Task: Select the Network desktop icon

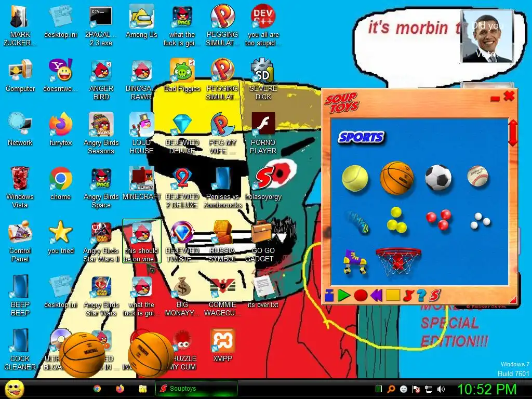Action: pyautogui.click(x=20, y=129)
